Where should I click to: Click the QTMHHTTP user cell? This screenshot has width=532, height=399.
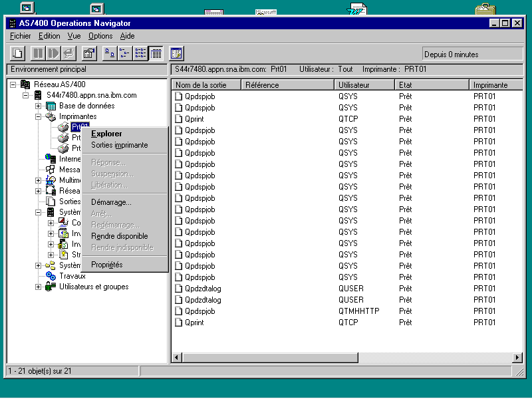(359, 311)
